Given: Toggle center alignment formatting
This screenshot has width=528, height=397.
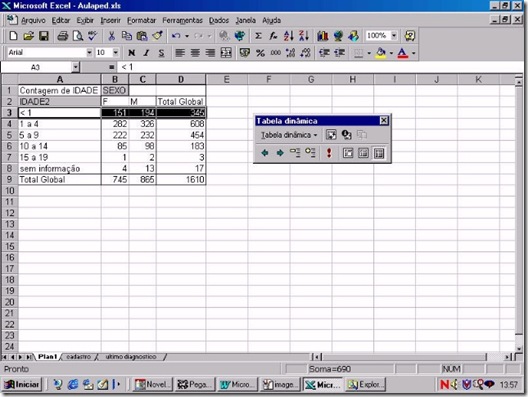Looking at the screenshot, I should 195,53.
